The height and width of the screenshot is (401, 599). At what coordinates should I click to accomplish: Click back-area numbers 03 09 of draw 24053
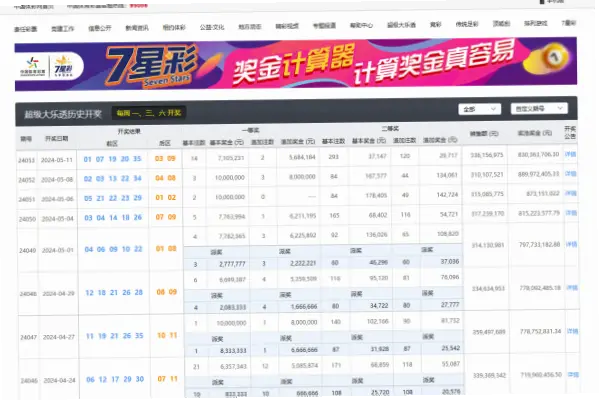tap(165, 158)
